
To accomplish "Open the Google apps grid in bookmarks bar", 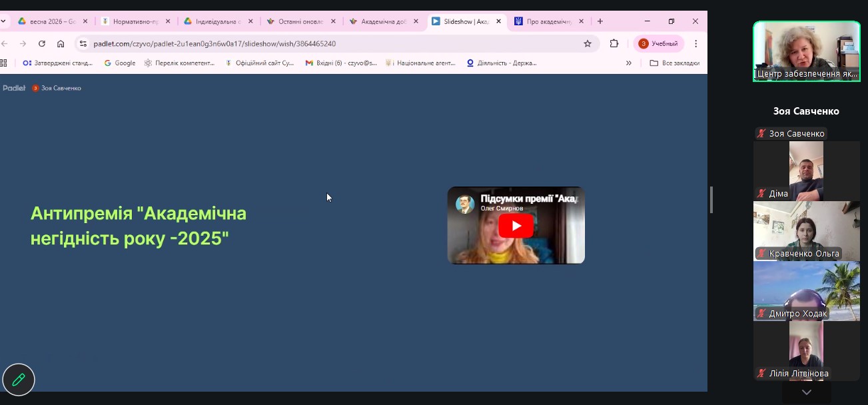I will 3,63.
